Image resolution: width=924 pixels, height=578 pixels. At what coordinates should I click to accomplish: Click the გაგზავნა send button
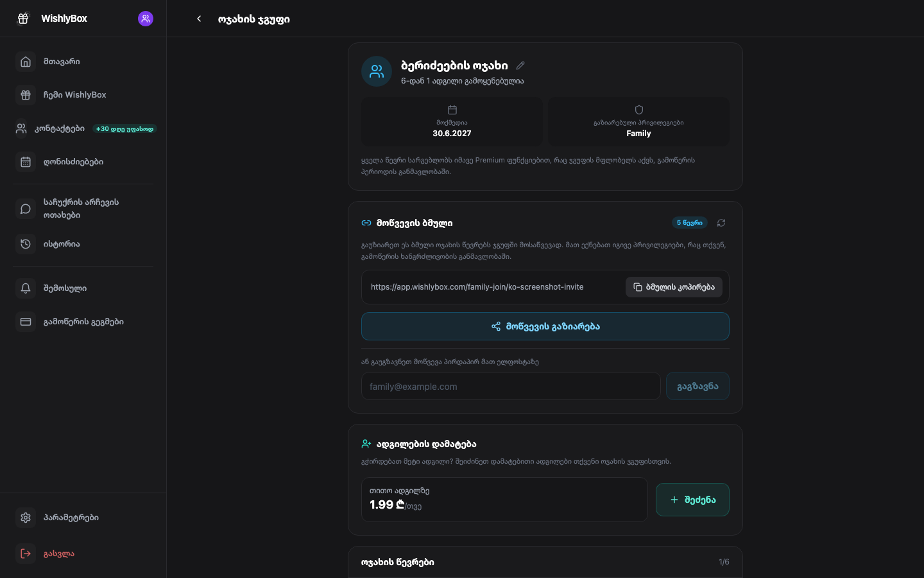pyautogui.click(x=697, y=387)
